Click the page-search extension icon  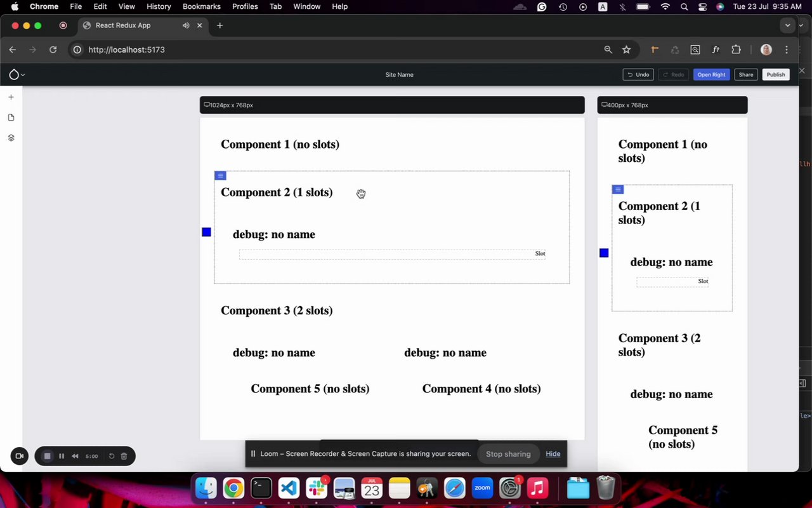coord(695,50)
